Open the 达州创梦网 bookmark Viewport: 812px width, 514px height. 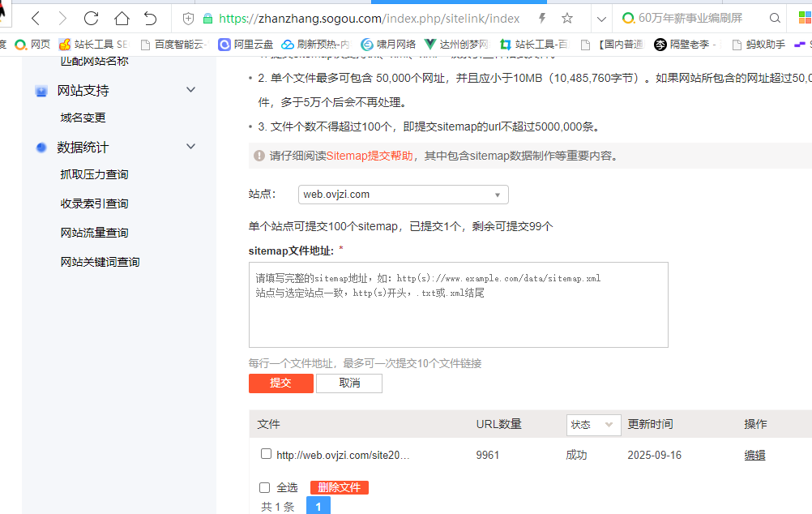tap(456, 45)
